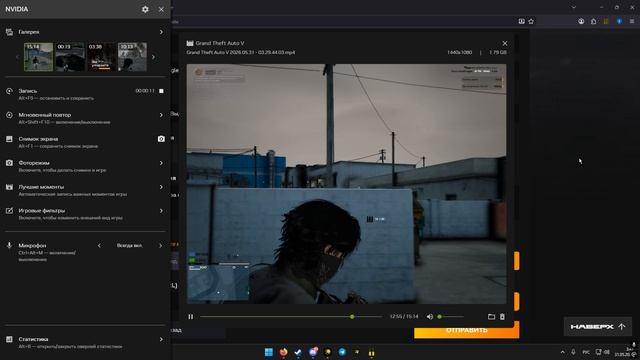
Task: Stop the recording with square button
Action: 161,91
